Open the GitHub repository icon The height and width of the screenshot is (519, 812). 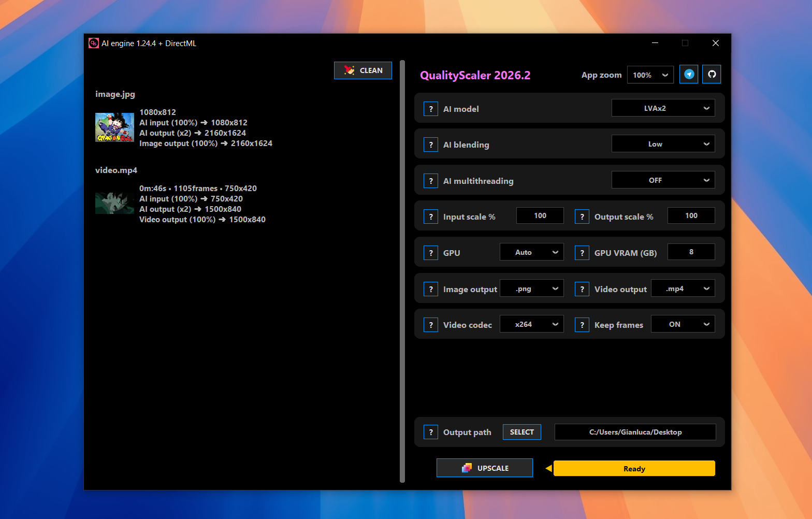pyautogui.click(x=712, y=75)
